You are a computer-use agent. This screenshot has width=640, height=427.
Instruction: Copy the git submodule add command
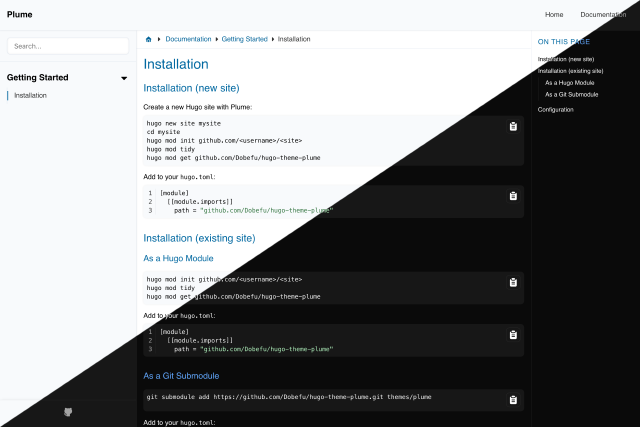pos(513,400)
